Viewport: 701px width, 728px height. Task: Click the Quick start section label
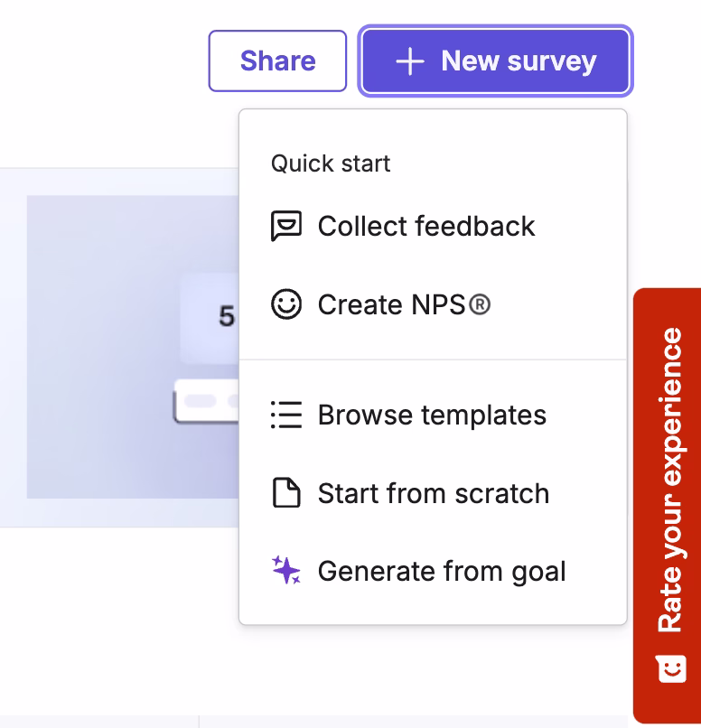(330, 163)
